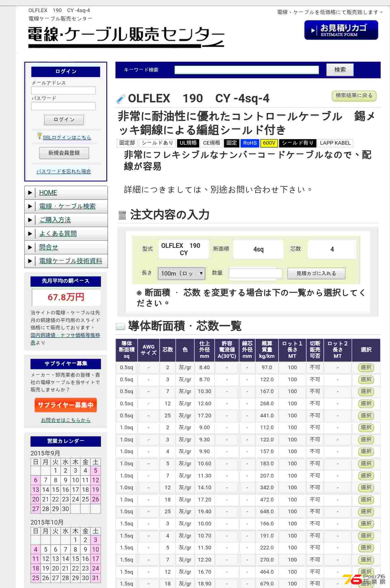Select the 1.0sq 4-core row
Viewport: 390px width, 588px height.
(x=366, y=452)
